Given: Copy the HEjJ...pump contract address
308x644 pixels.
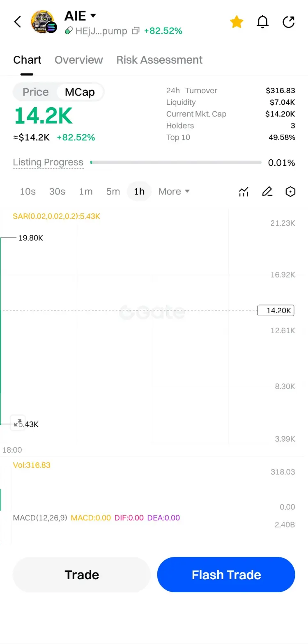Looking at the screenshot, I should pos(136,31).
